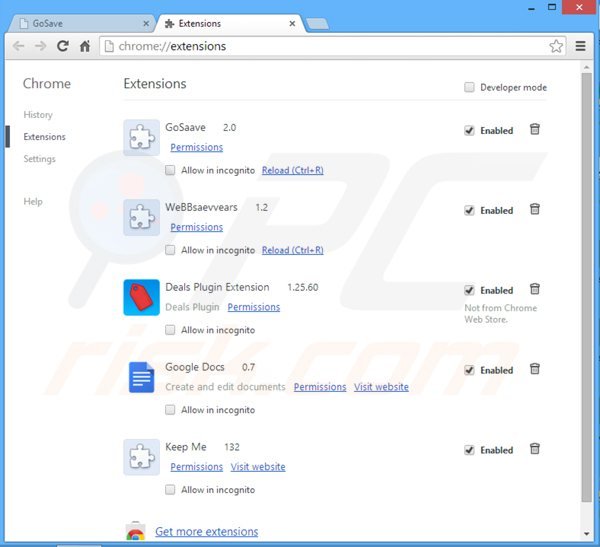Viewport: 600px width, 547px height.
Task: View GoSaave Permissions
Action: pyautogui.click(x=197, y=147)
